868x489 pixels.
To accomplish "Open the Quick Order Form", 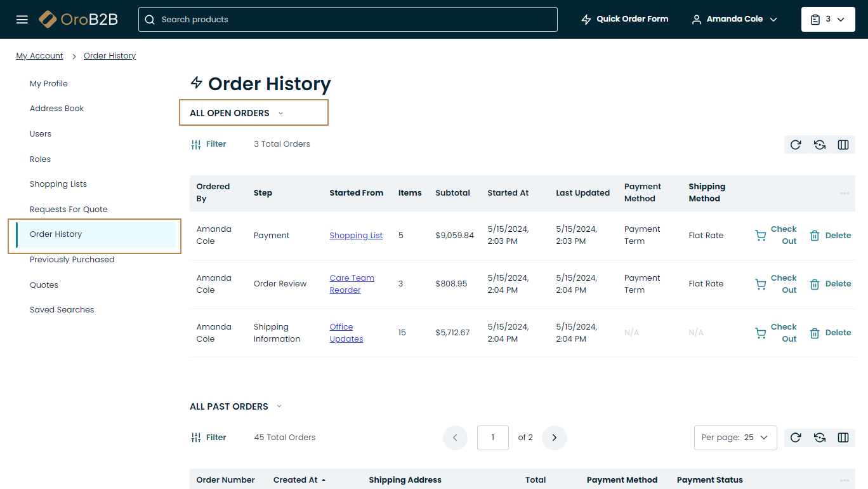I will (624, 19).
